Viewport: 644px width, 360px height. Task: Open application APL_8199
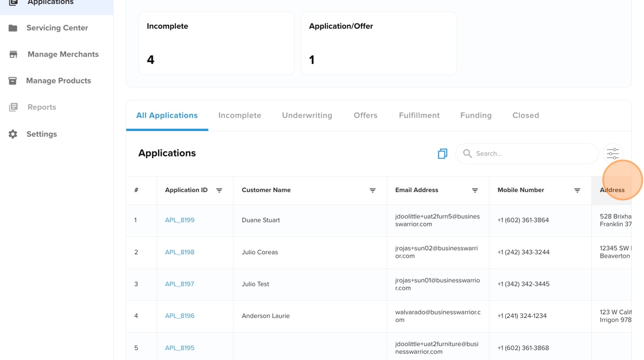[x=180, y=220]
